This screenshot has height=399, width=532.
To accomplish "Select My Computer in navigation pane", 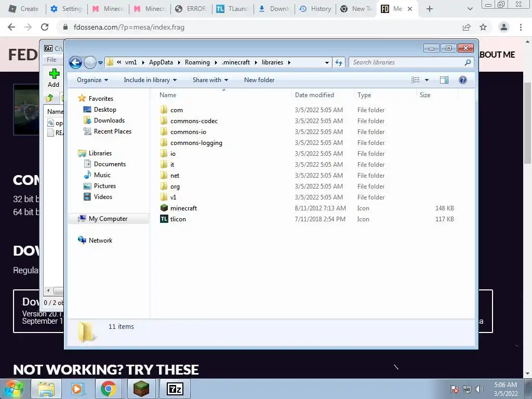I will [x=108, y=219].
